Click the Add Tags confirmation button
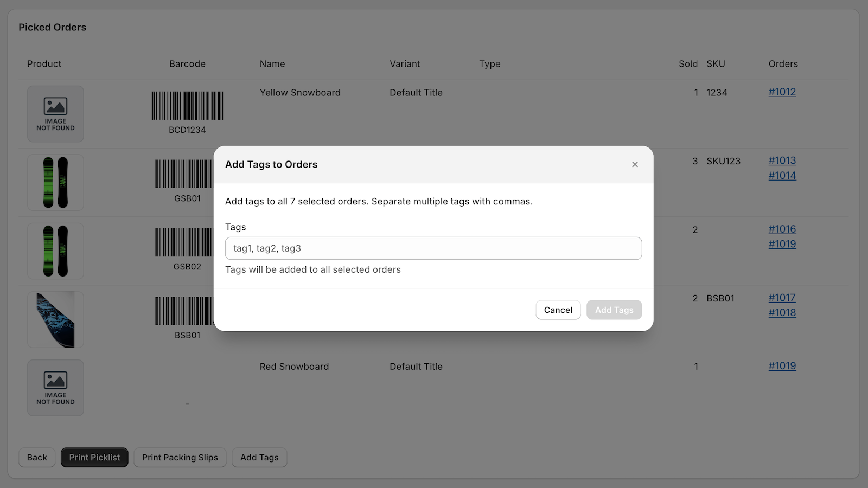The image size is (868, 488). point(614,310)
